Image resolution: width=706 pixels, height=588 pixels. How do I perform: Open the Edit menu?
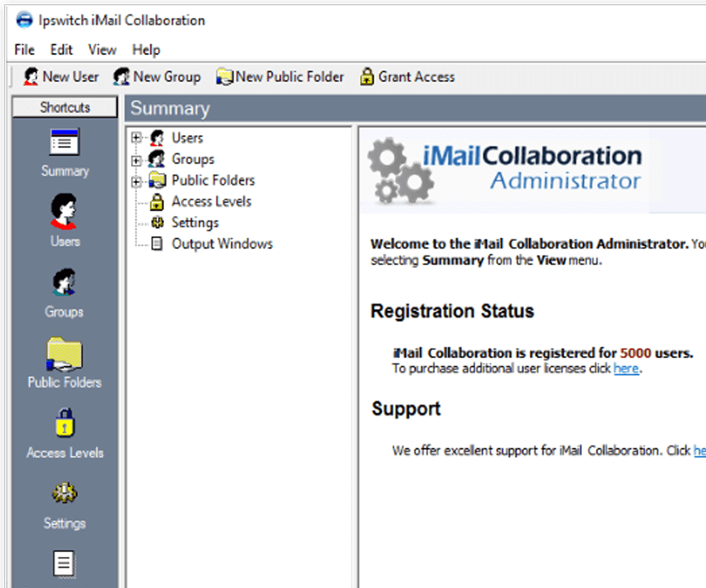[x=61, y=50]
